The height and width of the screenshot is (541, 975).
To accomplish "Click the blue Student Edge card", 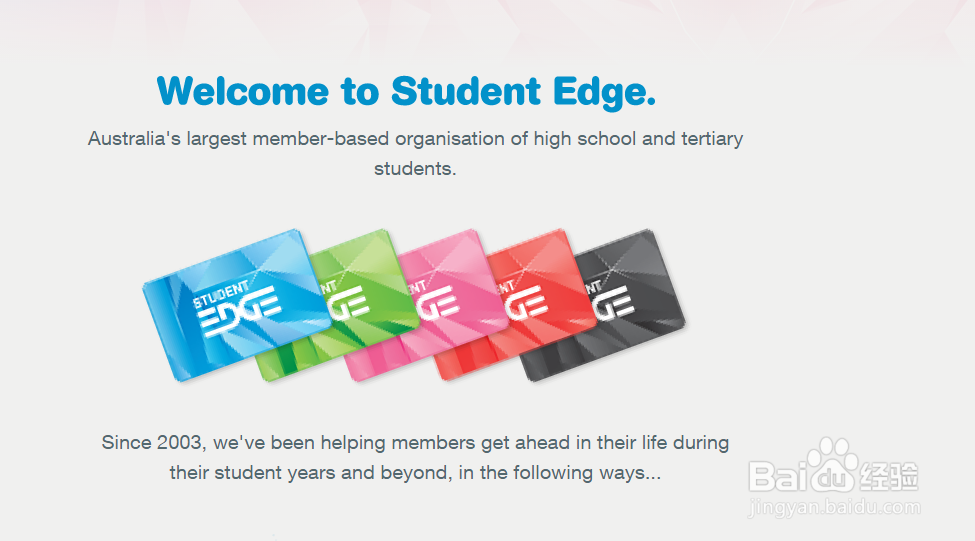I will [x=236, y=305].
